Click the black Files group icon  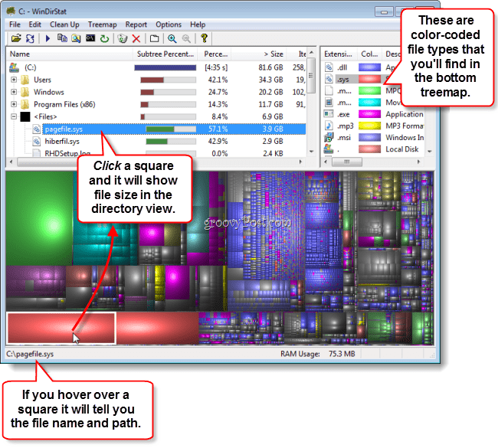[x=25, y=116]
